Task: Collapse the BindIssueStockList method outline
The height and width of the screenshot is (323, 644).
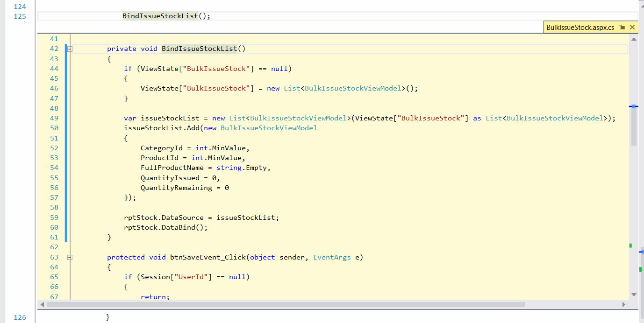Action: pos(69,49)
